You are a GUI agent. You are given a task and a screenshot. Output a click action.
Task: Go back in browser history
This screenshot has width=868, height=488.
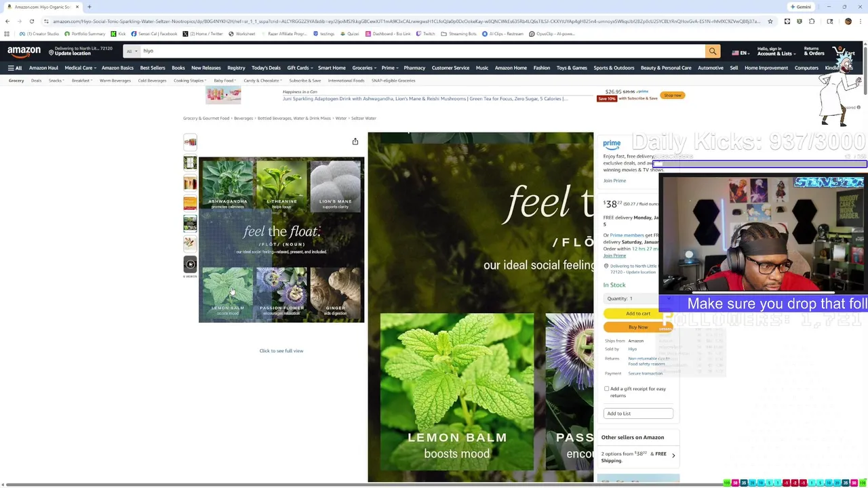(7, 21)
